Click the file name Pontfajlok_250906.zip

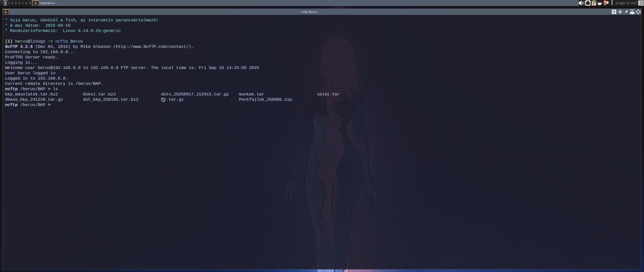point(265,99)
